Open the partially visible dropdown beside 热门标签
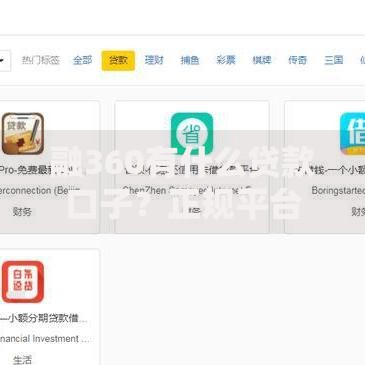The image size is (365, 365). point(5,60)
